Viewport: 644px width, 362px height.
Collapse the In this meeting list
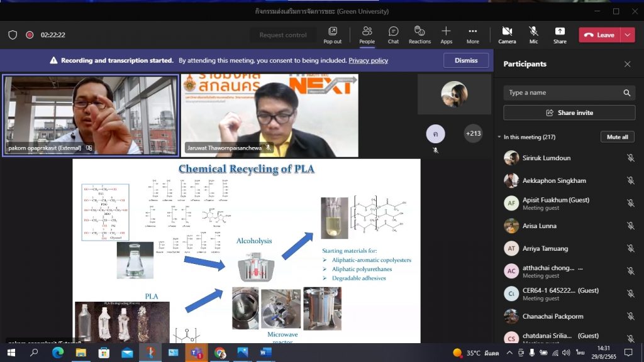pos(499,137)
